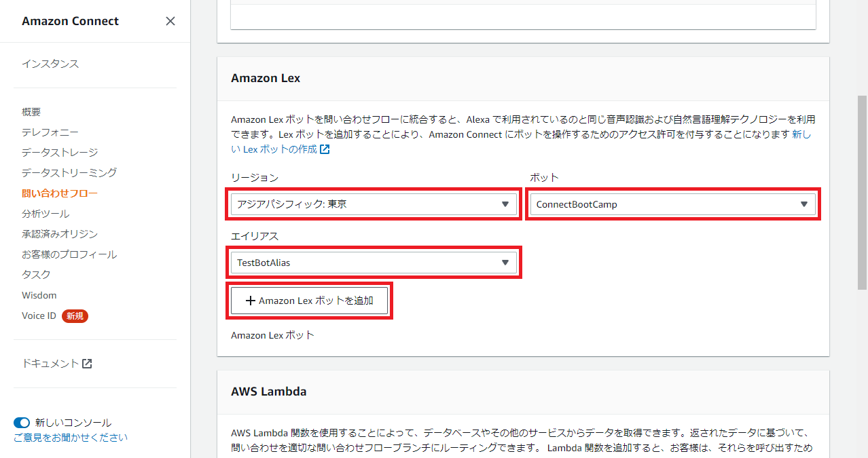Image resolution: width=868 pixels, height=458 pixels.
Task: Open the インスタンス page
Action: point(50,64)
